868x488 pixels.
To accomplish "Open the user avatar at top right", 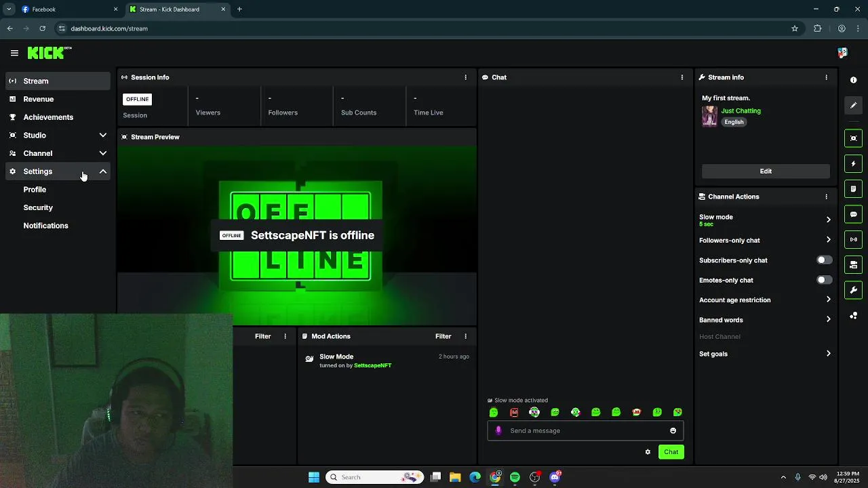I will click(x=842, y=53).
